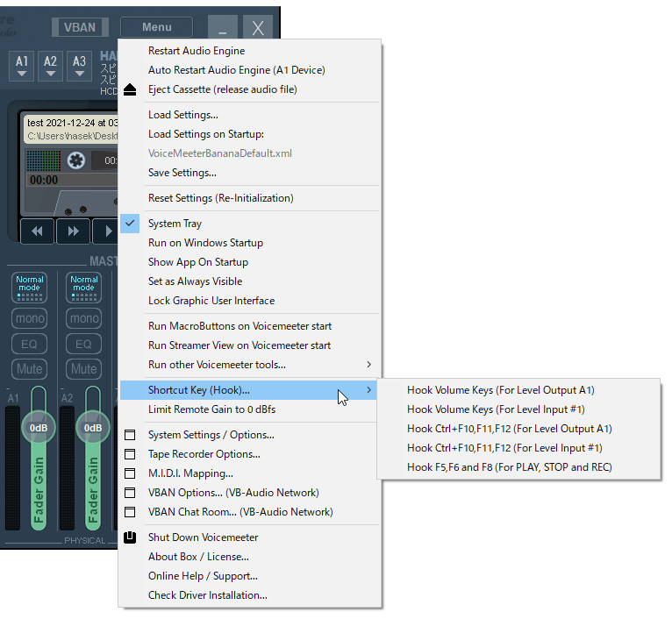Minimize the Voicemeeter window
Viewport: 672px width, 619px height.
click(x=223, y=27)
